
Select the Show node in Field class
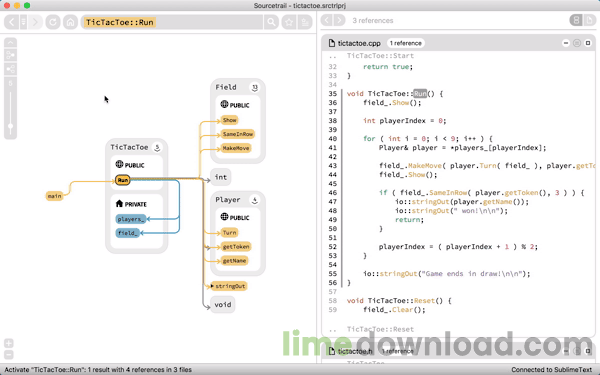pos(230,120)
